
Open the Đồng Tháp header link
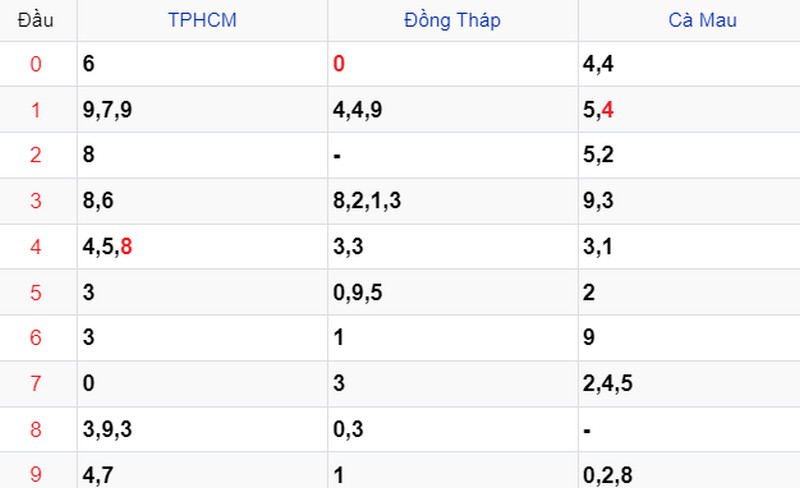(x=452, y=20)
